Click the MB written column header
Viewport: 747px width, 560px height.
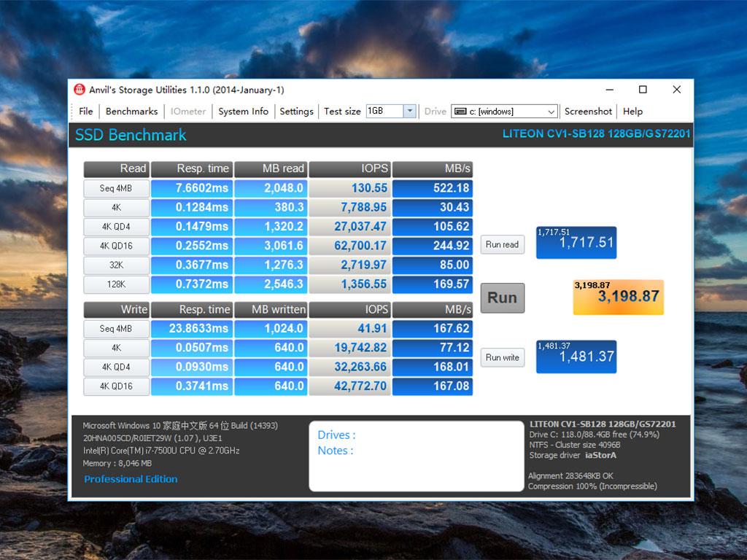[271, 310]
